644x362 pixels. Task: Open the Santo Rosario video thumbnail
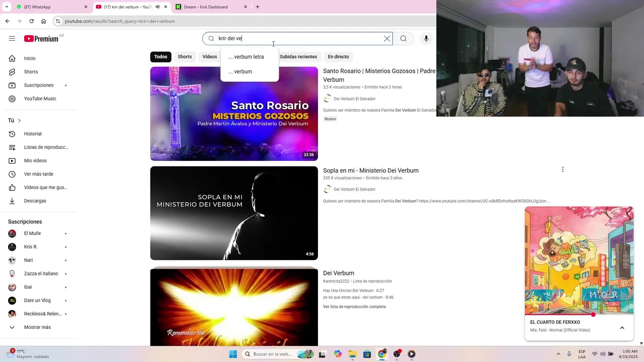[x=234, y=114]
